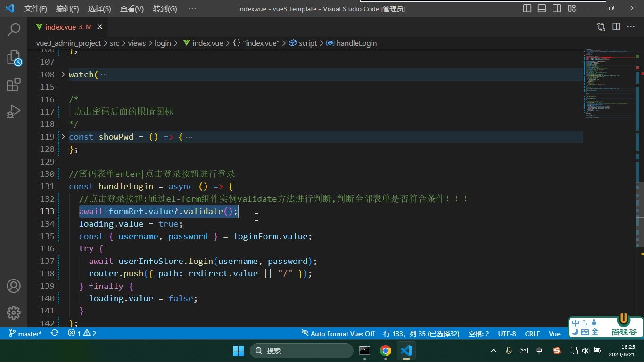Click the master* git branch button

(25, 333)
